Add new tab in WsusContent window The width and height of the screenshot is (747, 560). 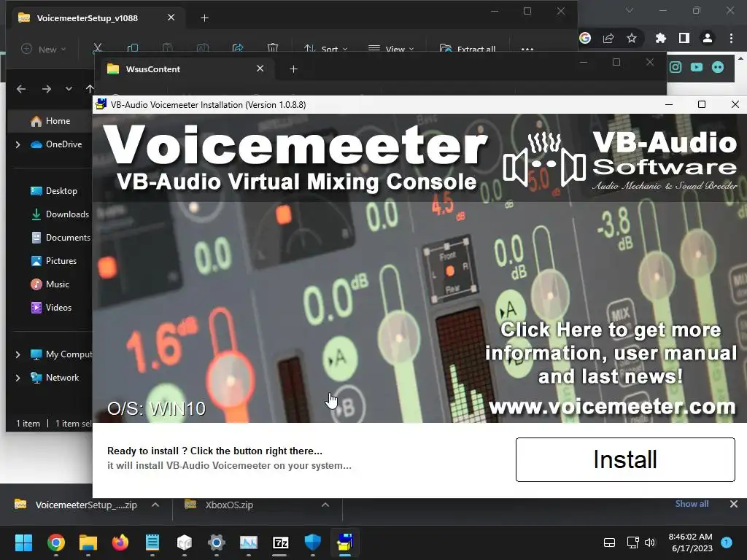pyautogui.click(x=293, y=69)
